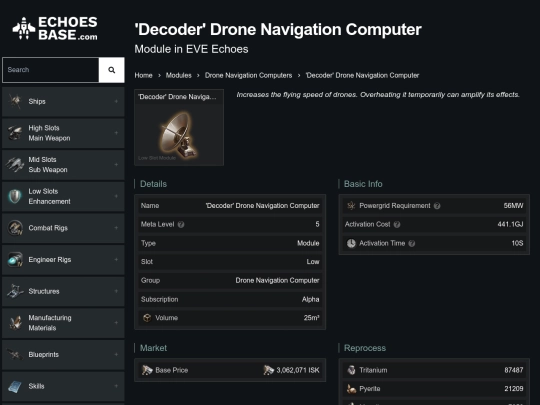Click the Activation Cost help icon
The width and height of the screenshot is (540, 405).
[397, 225]
